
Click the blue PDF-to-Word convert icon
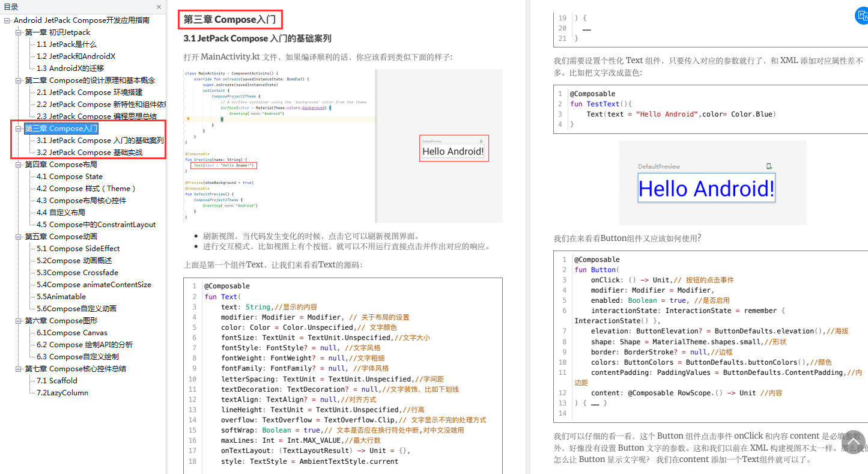coord(863,16)
